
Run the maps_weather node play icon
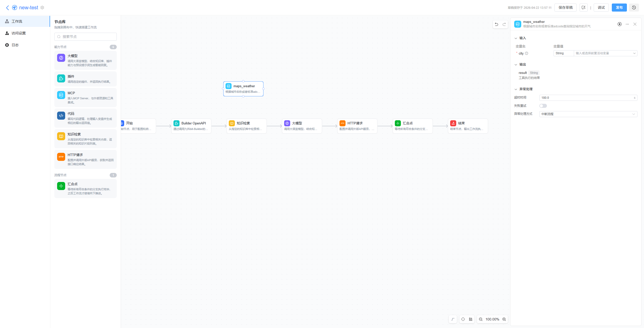[x=620, y=24]
